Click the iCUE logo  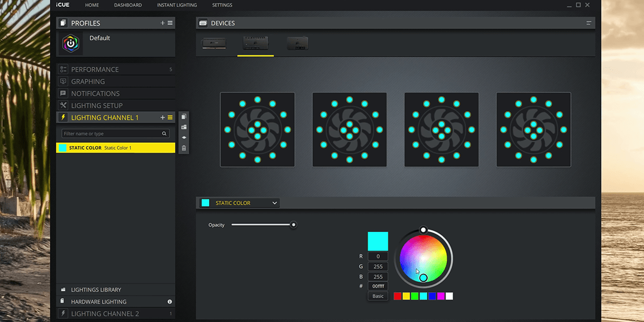coord(63,5)
